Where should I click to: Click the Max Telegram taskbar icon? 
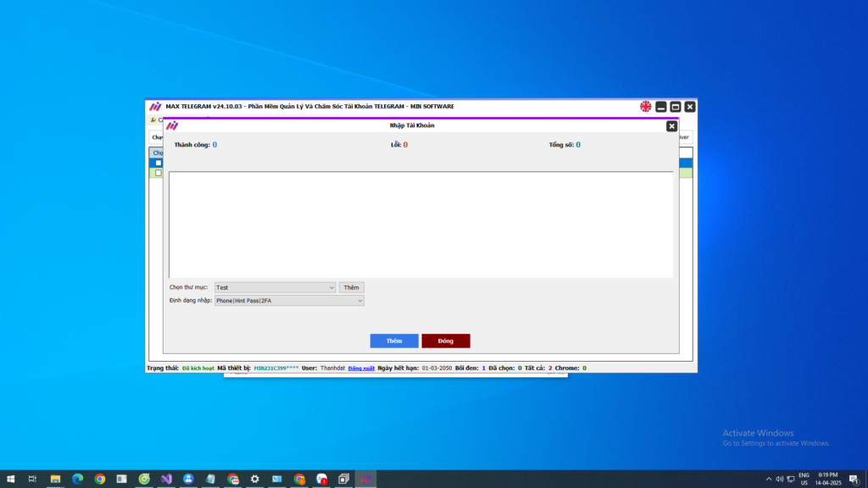click(365, 479)
